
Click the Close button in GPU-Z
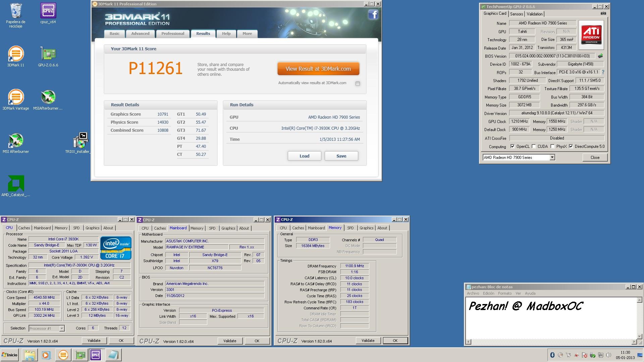(x=595, y=157)
